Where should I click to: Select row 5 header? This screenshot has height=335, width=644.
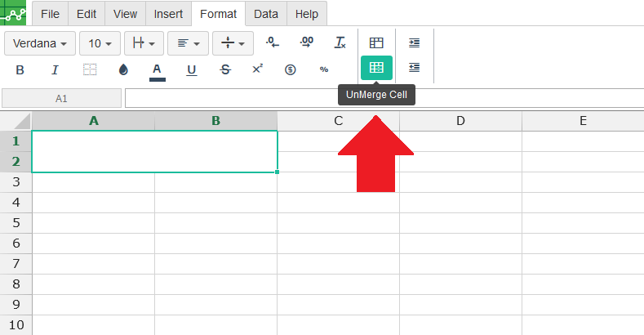tap(16, 223)
